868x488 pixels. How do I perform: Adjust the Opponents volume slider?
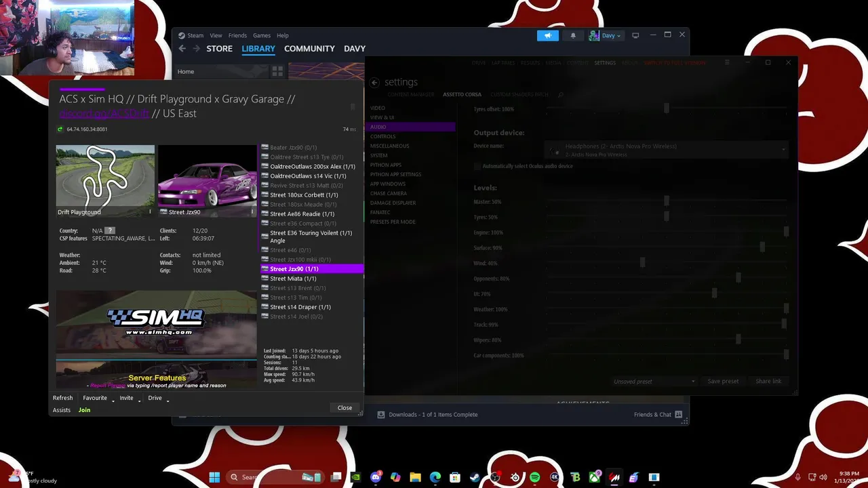tap(738, 278)
